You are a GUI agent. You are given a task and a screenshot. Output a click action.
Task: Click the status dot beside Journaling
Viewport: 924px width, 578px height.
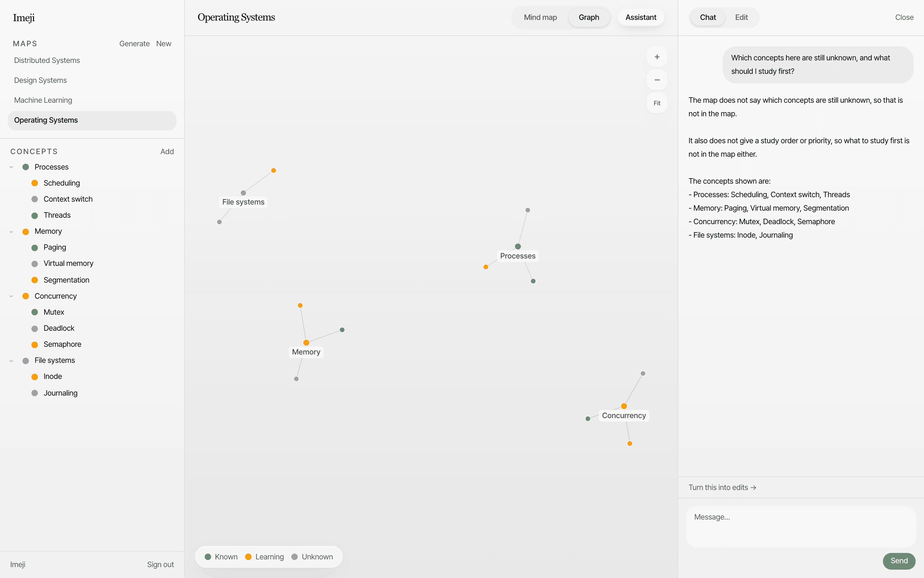[x=35, y=393]
